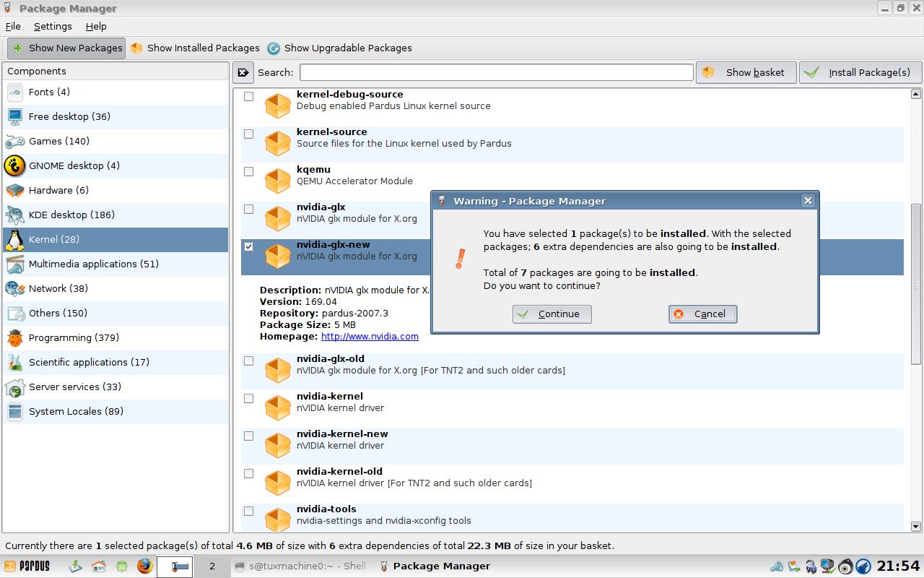Check the nvidia-kernel-old package checkbox
This screenshot has width=924, height=578.
pos(249,473)
